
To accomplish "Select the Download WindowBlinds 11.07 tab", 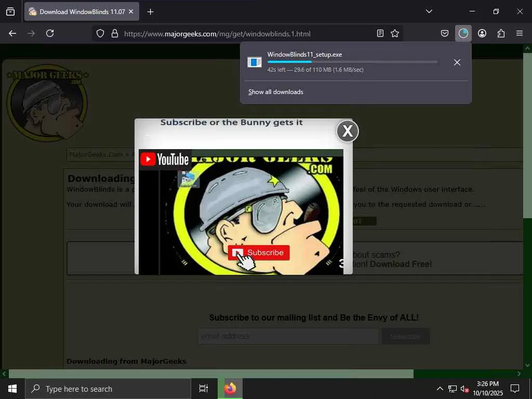I will 82,12.
